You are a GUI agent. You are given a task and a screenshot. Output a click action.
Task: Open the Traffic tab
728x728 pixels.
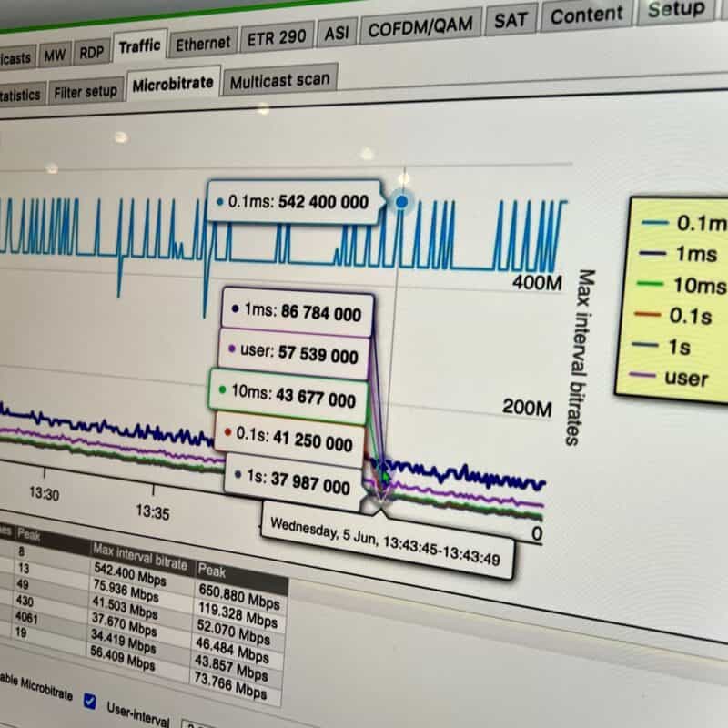tap(139, 46)
